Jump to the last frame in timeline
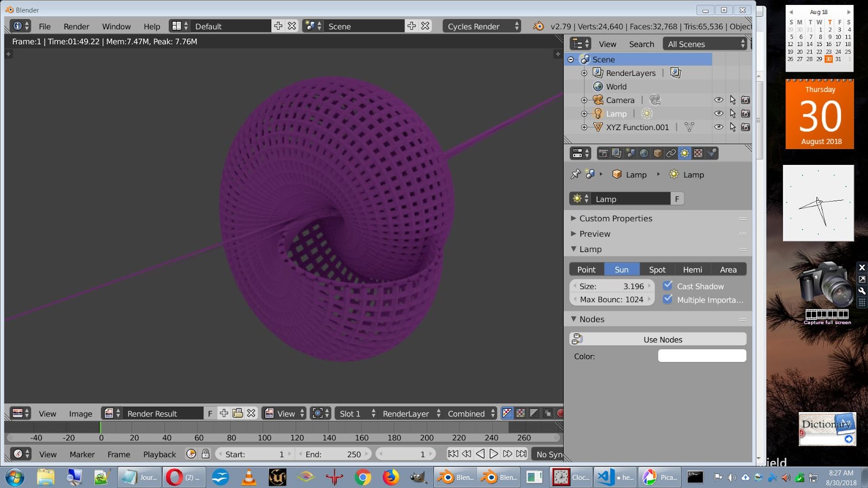Image resolution: width=868 pixels, height=488 pixels. [521, 454]
